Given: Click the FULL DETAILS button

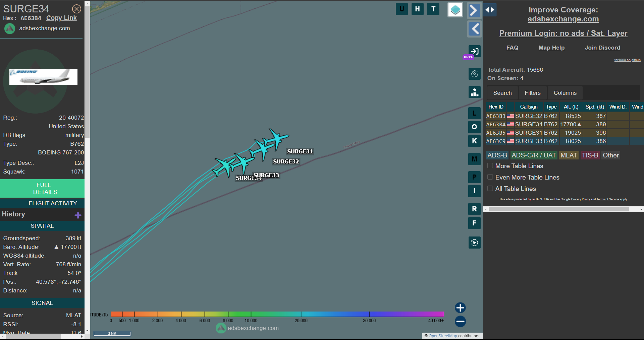Looking at the screenshot, I should pyautogui.click(x=42, y=188).
